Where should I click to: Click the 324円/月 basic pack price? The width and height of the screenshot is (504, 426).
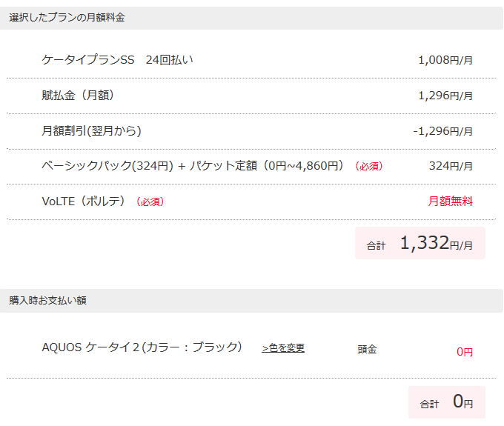point(451,166)
